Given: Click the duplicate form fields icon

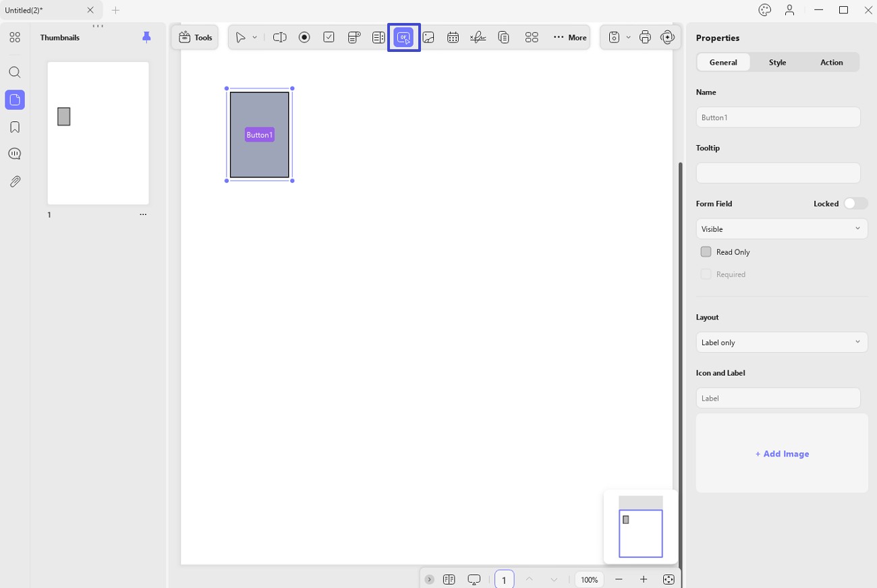Looking at the screenshot, I should (x=503, y=38).
